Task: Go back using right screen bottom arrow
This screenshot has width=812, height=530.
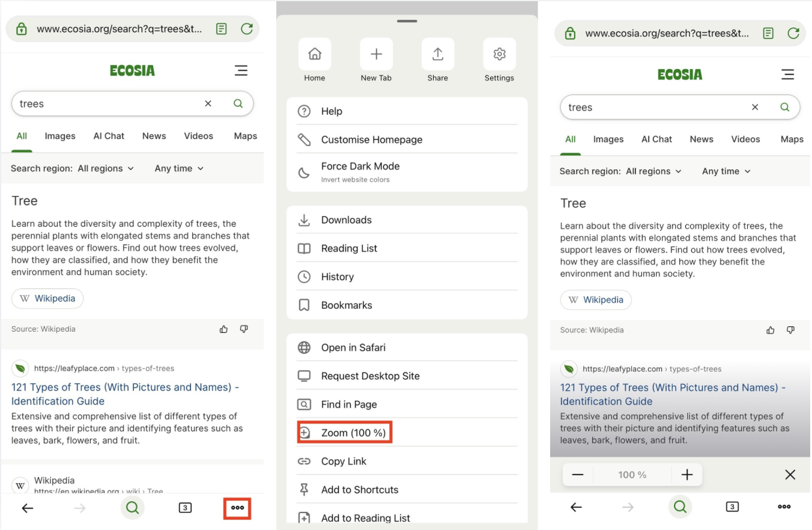Action: pos(576,507)
